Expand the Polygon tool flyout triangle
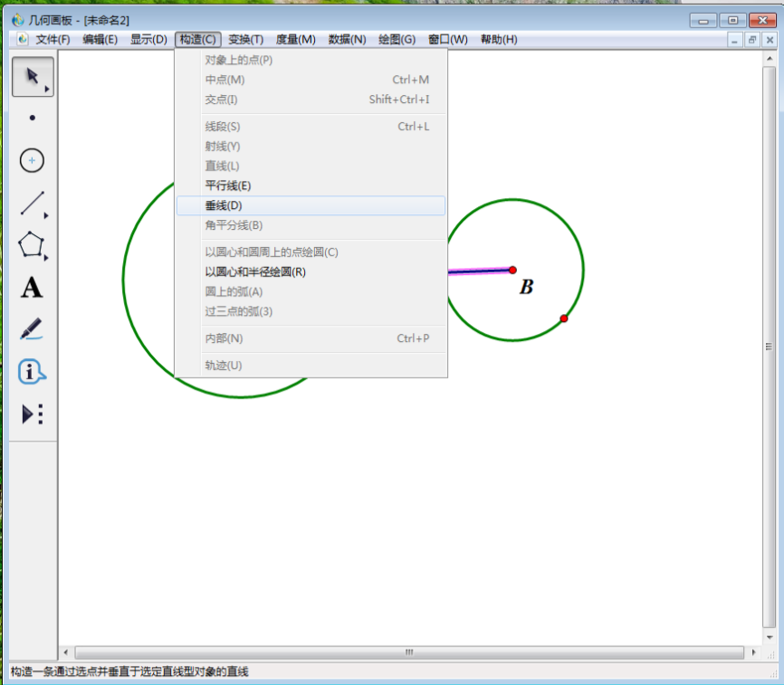The height and width of the screenshot is (685, 784). (46, 258)
